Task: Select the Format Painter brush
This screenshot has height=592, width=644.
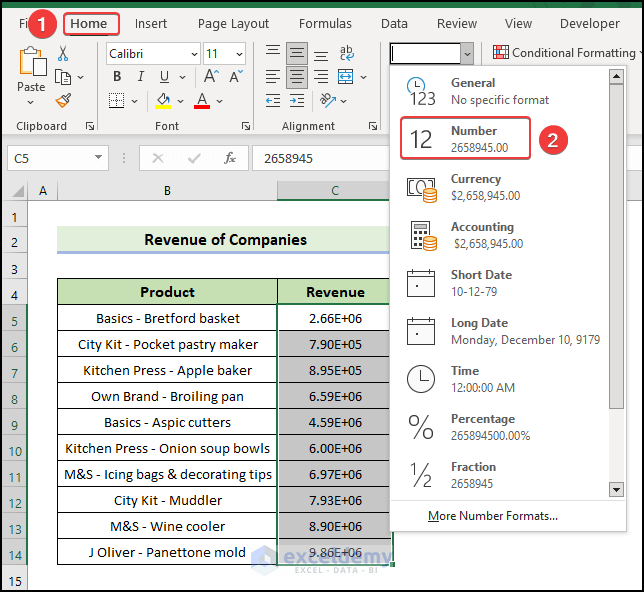Action: [63, 100]
